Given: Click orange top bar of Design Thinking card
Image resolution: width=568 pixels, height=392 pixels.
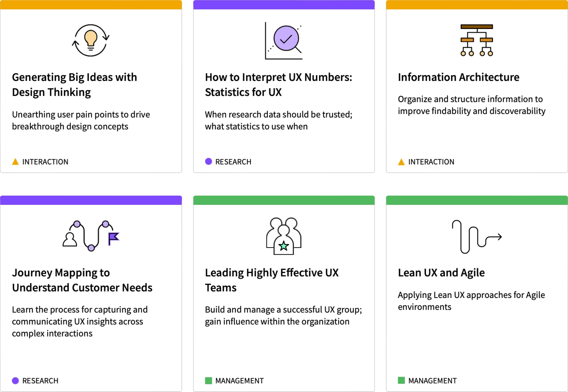Looking at the screenshot, I should pos(91,5).
